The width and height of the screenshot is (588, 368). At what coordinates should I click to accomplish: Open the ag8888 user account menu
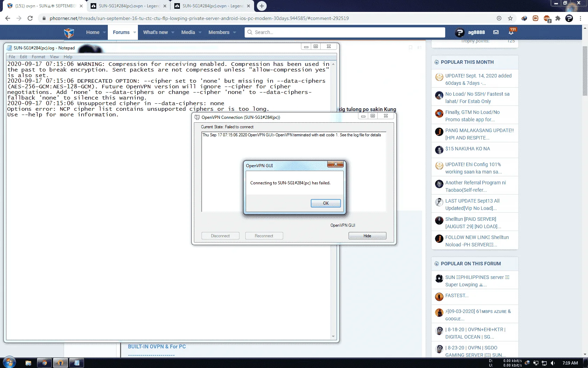470,32
